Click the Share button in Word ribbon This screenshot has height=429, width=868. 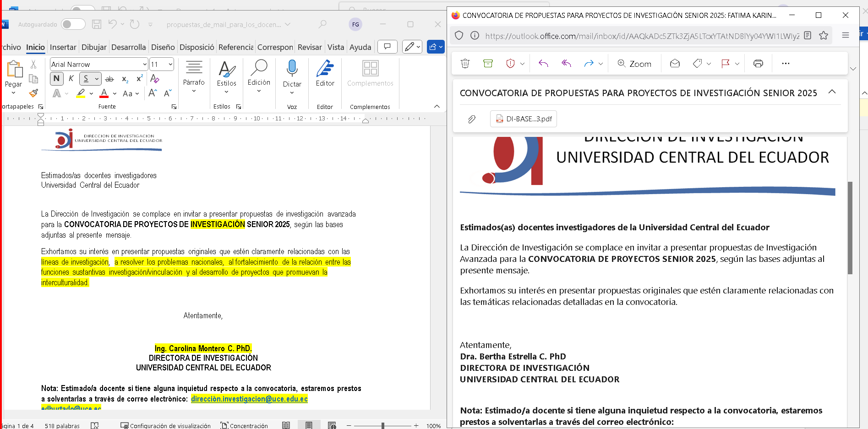(436, 47)
